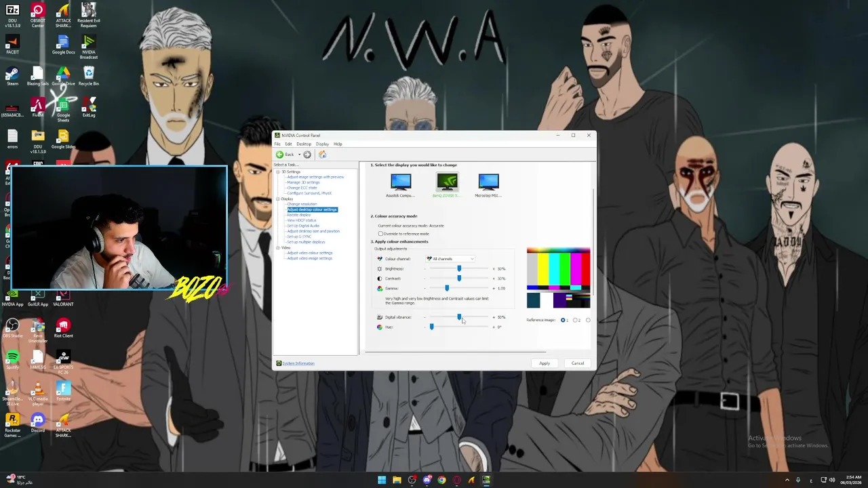
Task: Click the Hue colour wheel icon
Action: tap(380, 327)
